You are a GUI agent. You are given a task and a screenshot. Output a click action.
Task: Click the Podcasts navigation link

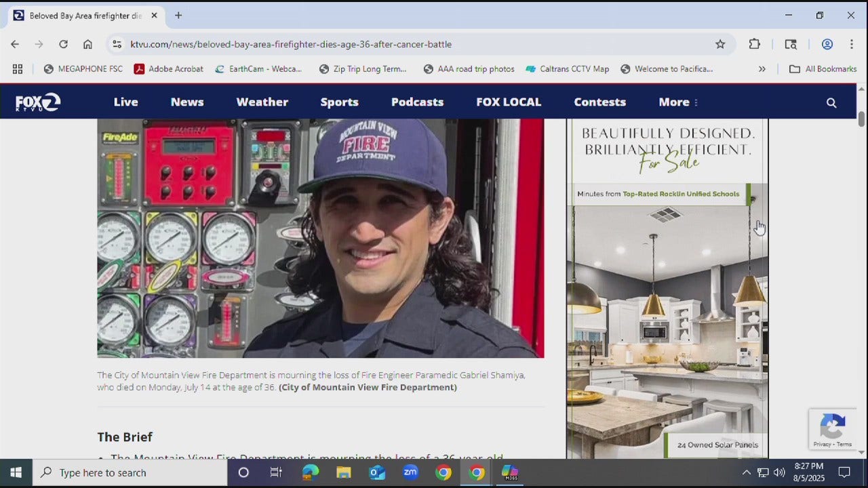click(417, 102)
